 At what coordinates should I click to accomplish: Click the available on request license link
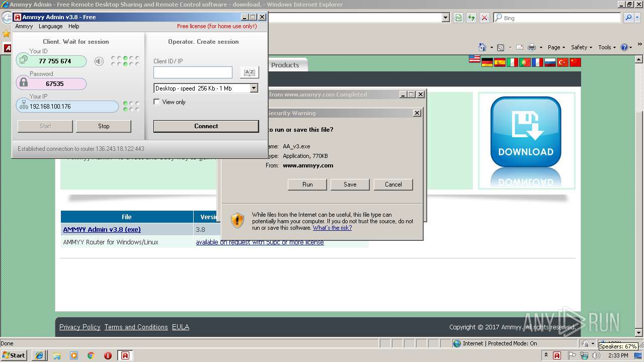click(260, 242)
